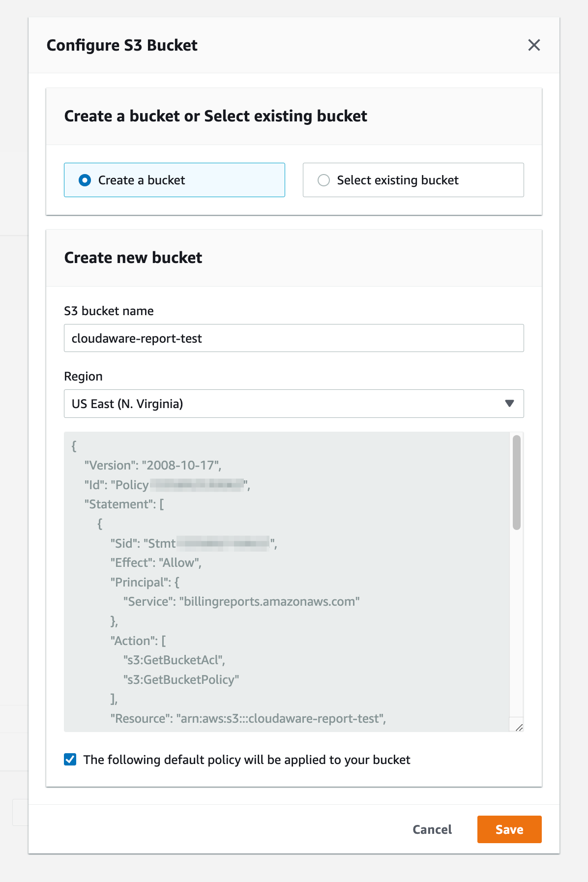
Task: Click the default policy checkbox label text
Action: [x=247, y=760]
